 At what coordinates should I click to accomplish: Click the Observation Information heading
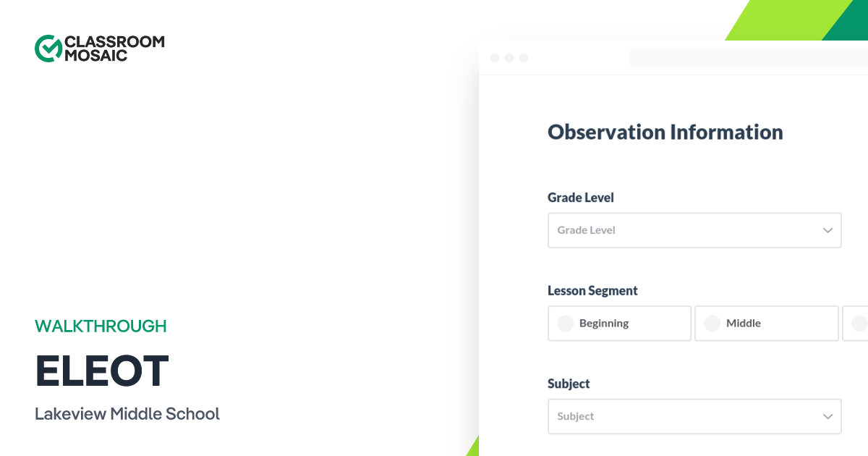(665, 132)
